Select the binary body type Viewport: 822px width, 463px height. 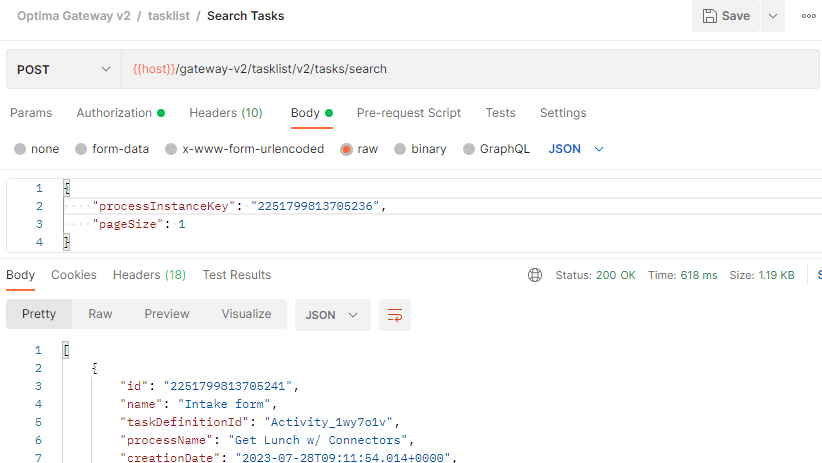click(420, 149)
